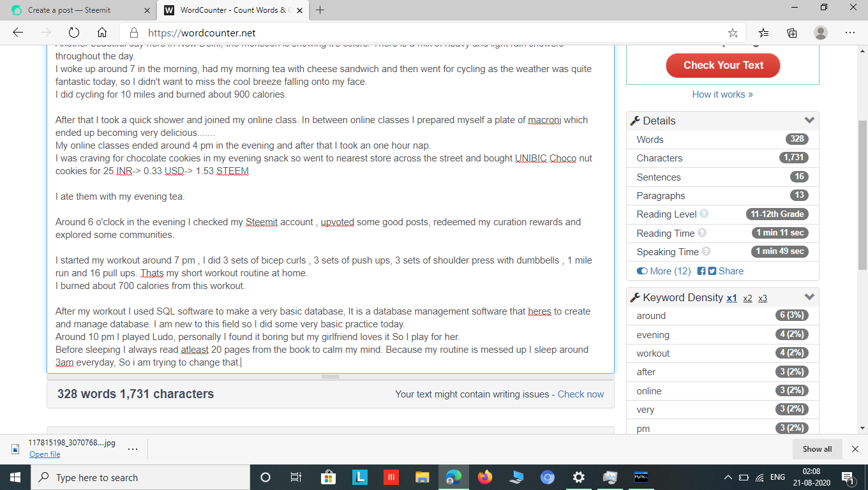Screen dimensions: 868x490
Task: Collapse the Keyword Density panel chevron
Action: point(809,297)
